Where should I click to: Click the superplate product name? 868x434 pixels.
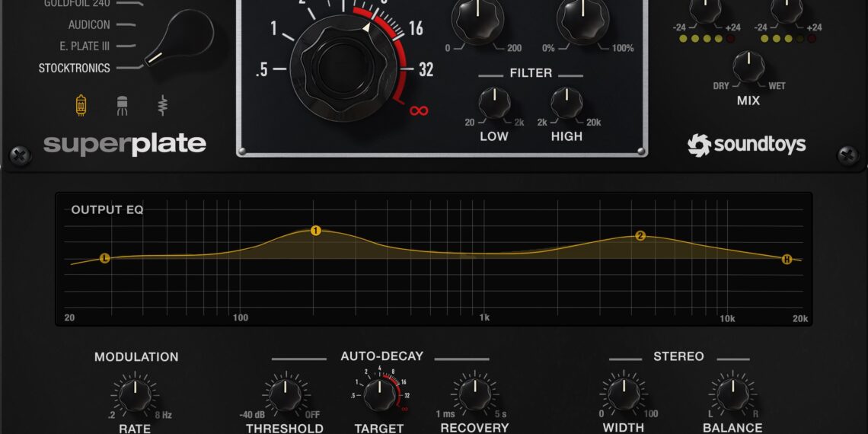pos(125,145)
